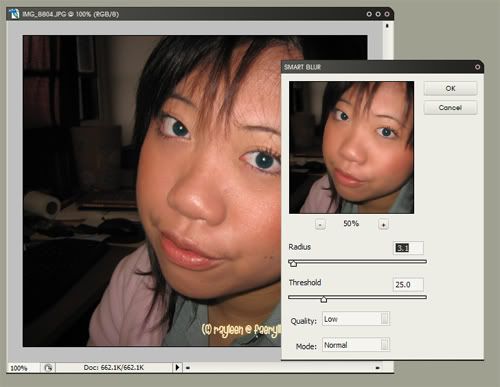Screen dimensions: 500x387
Task: Adjust the Radius slider handle
Action: 293,264
